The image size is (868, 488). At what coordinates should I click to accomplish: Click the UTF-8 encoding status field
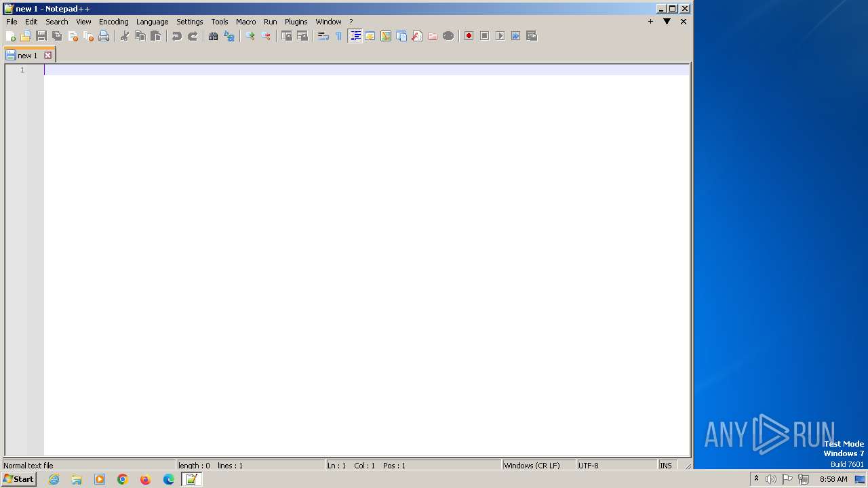coord(616,466)
